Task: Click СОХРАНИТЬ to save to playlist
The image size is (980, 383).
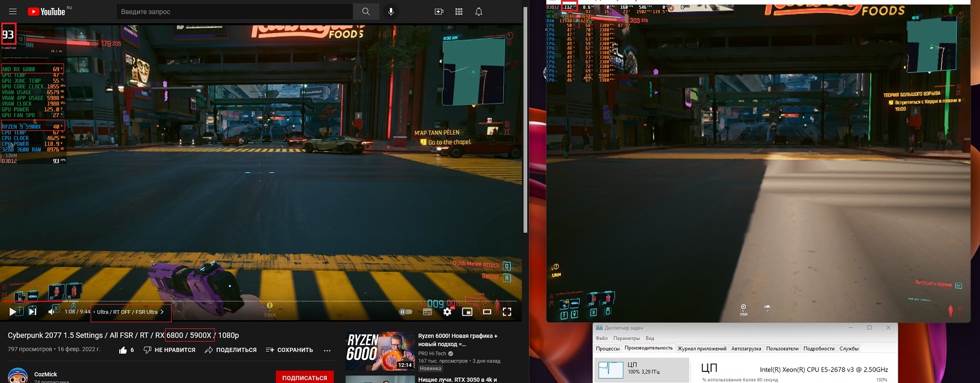Action: coord(289,350)
